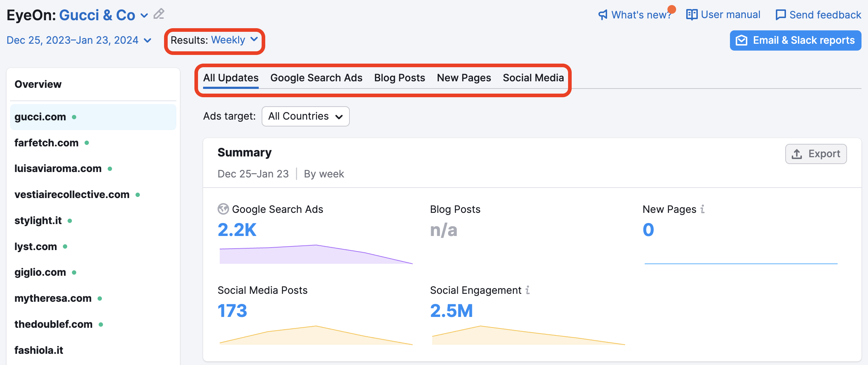This screenshot has width=868, height=365.
Task: Switch to the Google Search Ads tab
Action: pos(316,77)
